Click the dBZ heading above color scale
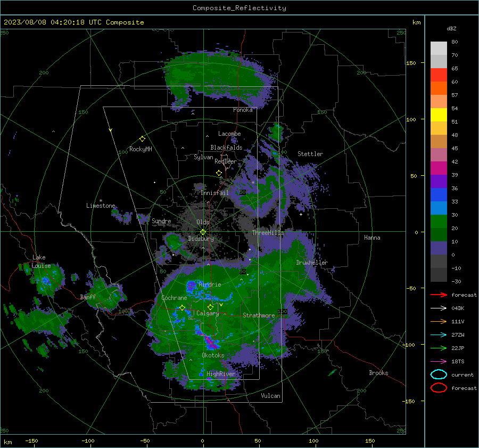The width and height of the screenshot is (479, 448). (451, 29)
